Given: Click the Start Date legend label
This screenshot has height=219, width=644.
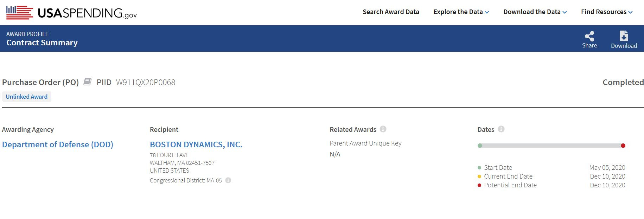Looking at the screenshot, I should pyautogui.click(x=498, y=168).
